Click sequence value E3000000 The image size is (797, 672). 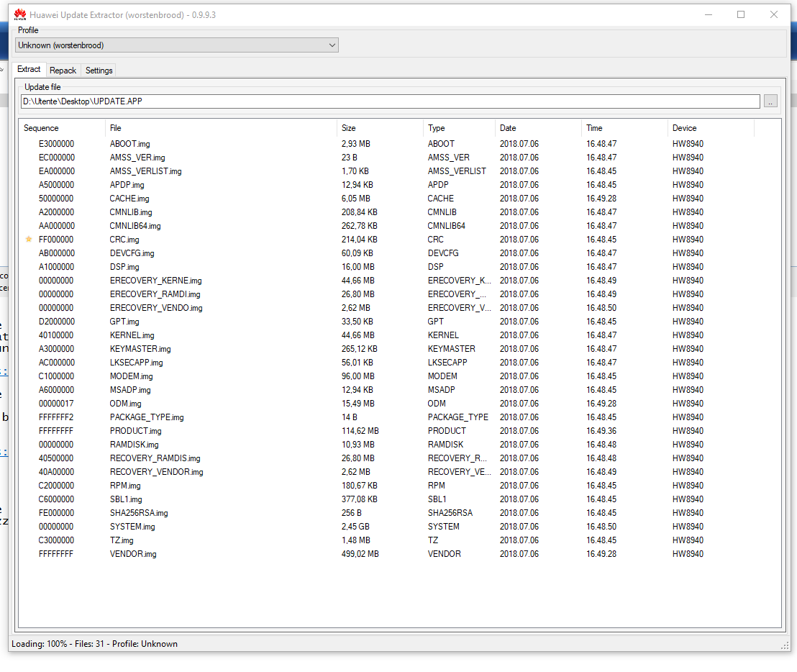click(56, 145)
